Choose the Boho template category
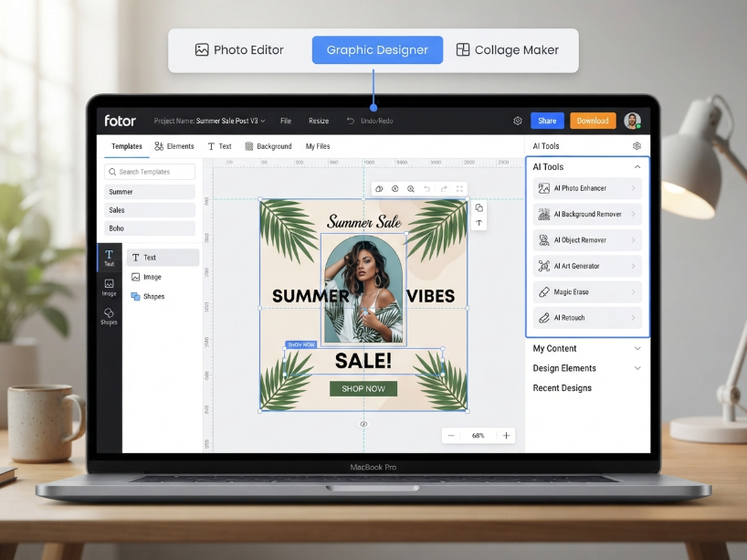Image resolution: width=747 pixels, height=560 pixels. coord(150,228)
